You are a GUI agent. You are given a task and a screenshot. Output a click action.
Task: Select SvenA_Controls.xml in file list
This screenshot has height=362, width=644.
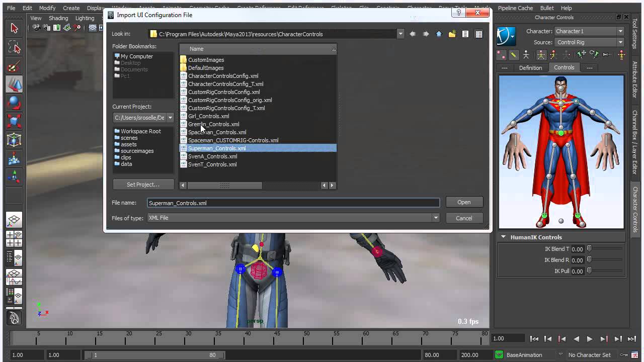point(212,156)
